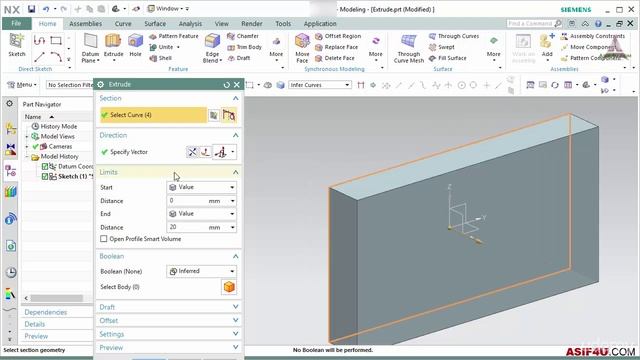640x360 pixels.
Task: Select the Chamfer tool
Action: click(243, 36)
